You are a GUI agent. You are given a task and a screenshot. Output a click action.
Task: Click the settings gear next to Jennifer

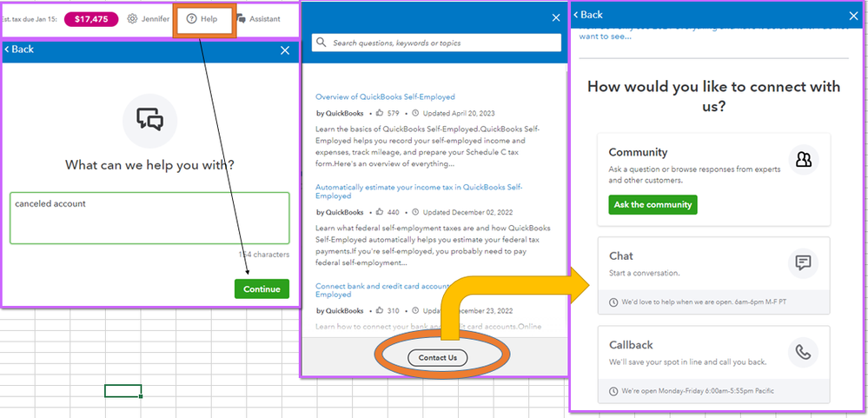132,19
